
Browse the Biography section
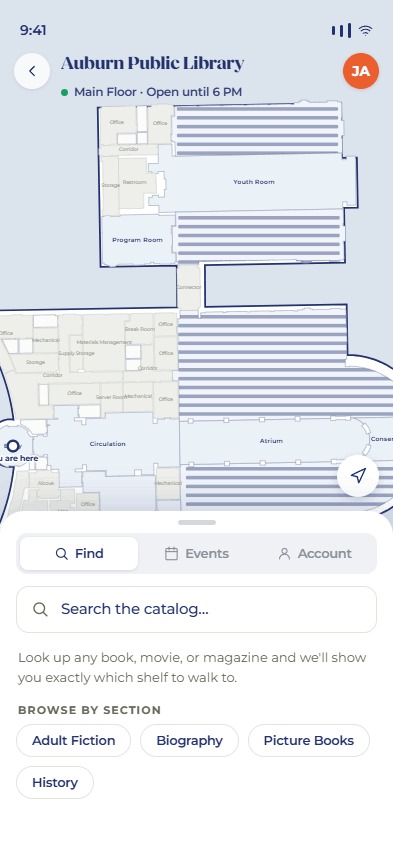point(189,741)
